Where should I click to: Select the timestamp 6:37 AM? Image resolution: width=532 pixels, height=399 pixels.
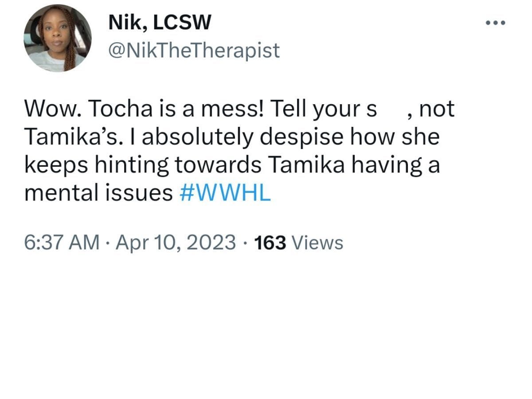point(60,242)
